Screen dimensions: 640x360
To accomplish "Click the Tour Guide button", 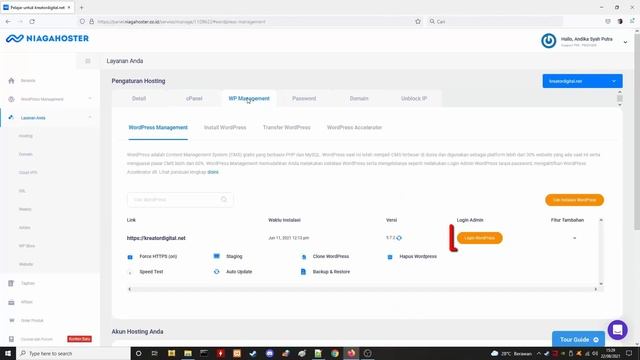I will (x=578, y=340).
